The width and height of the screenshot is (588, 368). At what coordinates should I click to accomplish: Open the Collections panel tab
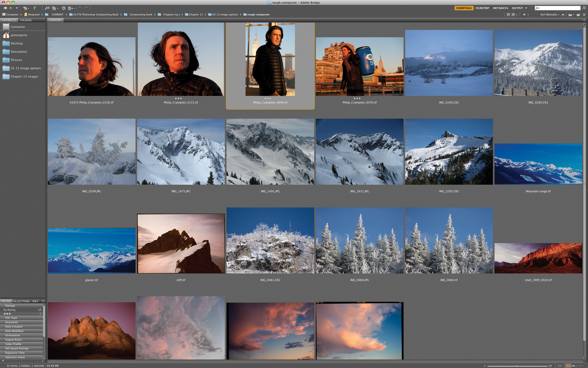pos(21,301)
